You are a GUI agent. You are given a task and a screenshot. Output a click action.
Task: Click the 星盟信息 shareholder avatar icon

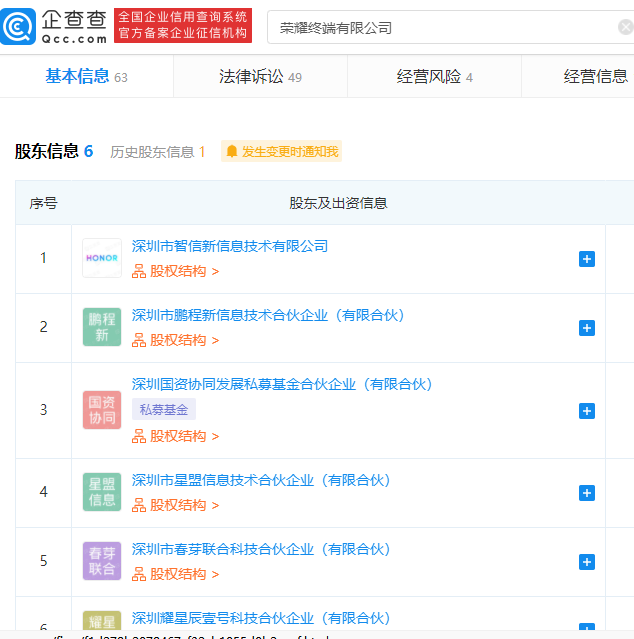click(102, 492)
